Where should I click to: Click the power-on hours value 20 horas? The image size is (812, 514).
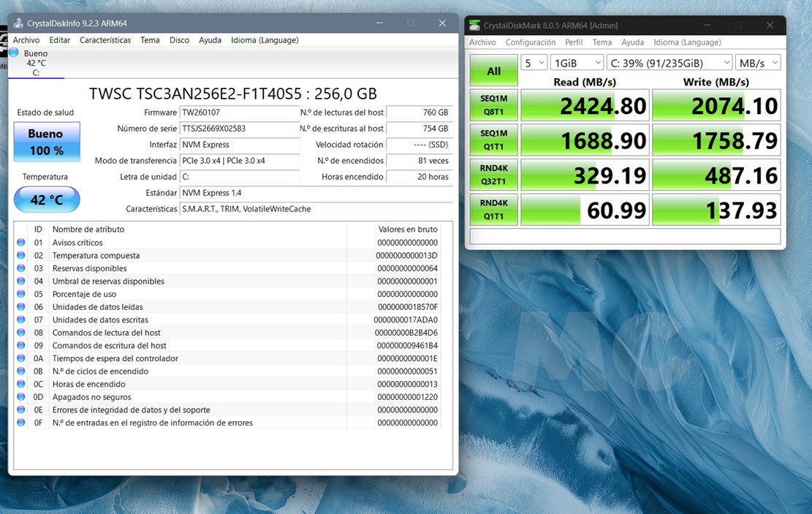click(x=420, y=177)
